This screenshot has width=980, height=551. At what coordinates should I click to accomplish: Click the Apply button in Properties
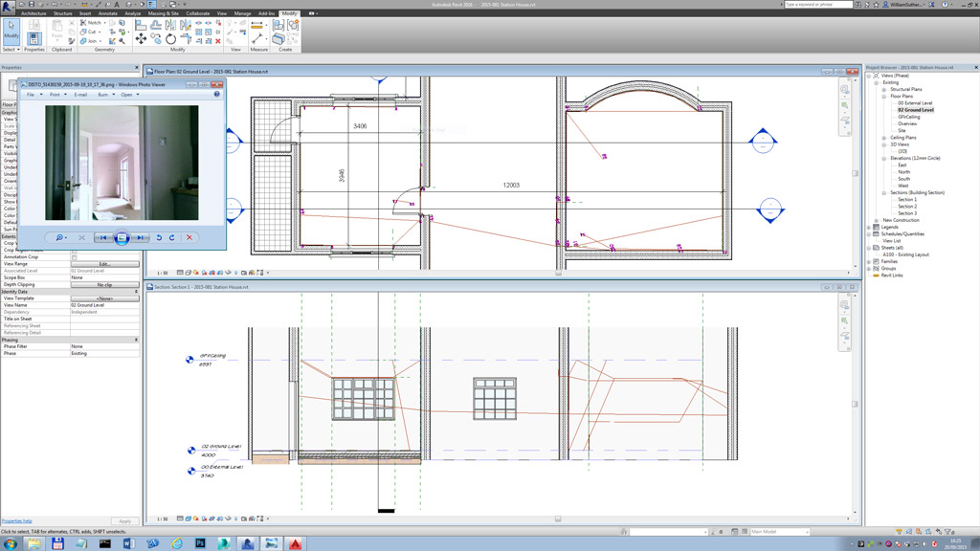click(x=125, y=521)
